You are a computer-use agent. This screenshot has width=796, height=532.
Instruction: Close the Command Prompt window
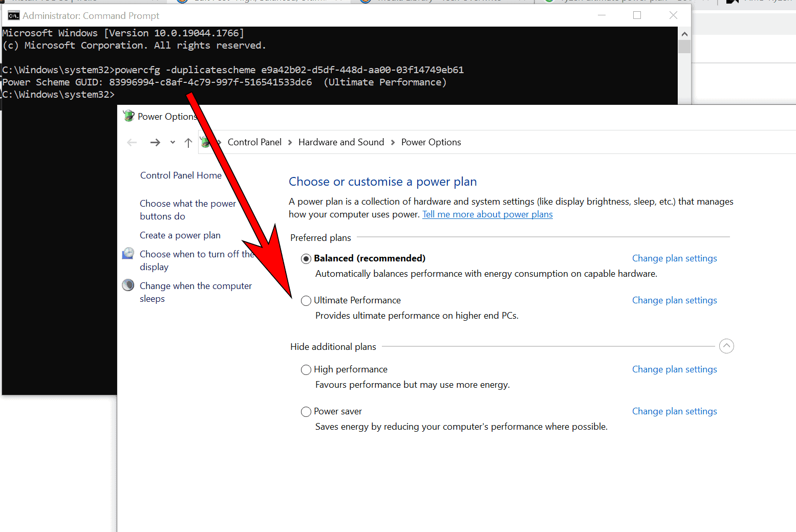click(x=673, y=15)
